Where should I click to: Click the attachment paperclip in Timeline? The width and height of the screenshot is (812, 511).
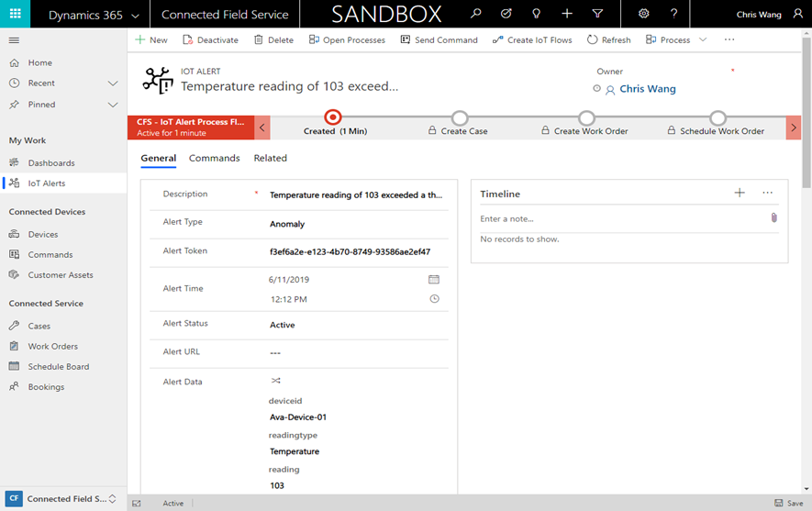[773, 218]
